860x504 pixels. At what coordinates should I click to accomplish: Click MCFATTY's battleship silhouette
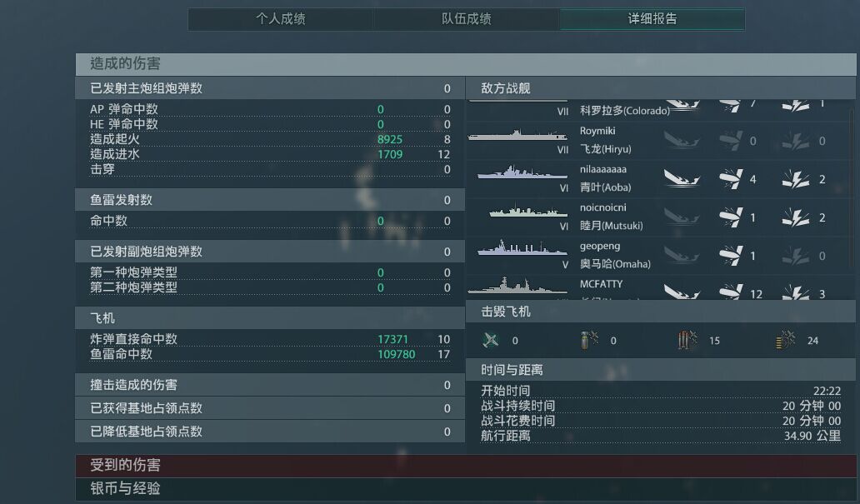pyautogui.click(x=517, y=287)
